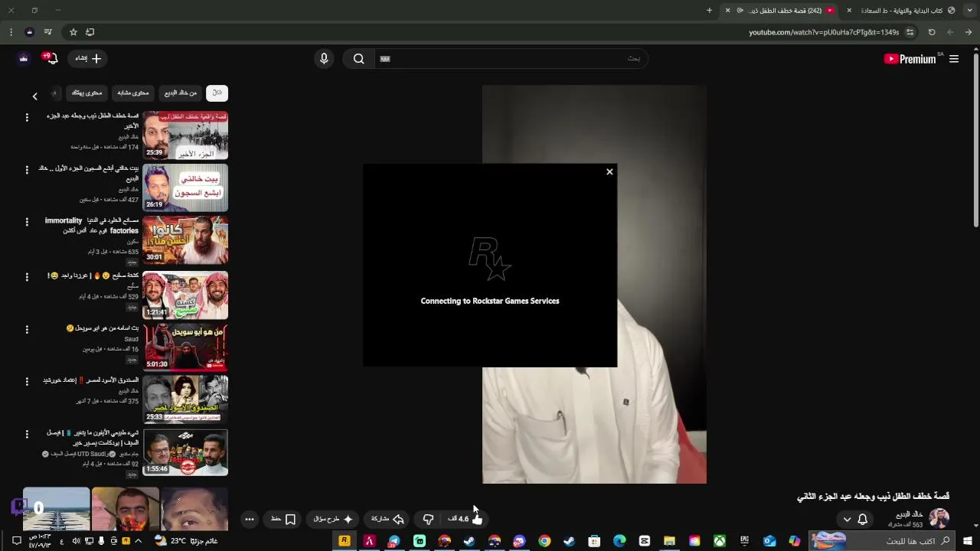Screen dimensions: 980x551
Task: Open the immortality factories video title
Action: [92, 225]
